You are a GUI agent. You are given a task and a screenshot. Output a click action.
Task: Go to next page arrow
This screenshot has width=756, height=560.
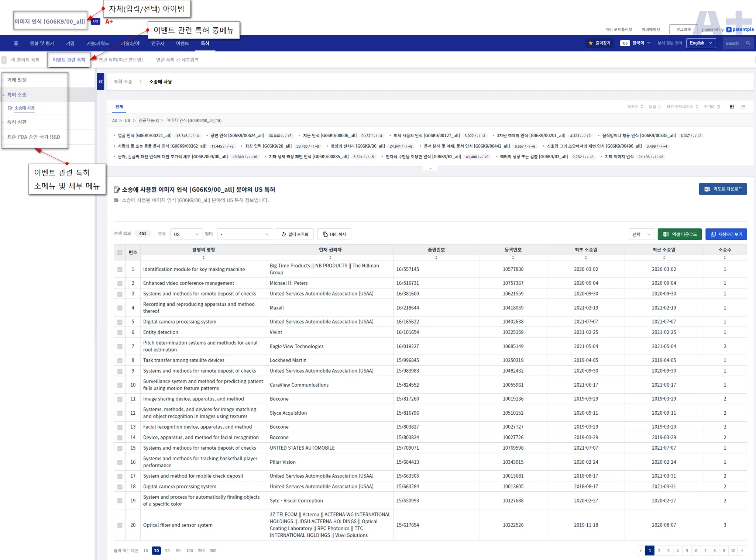pos(742,550)
